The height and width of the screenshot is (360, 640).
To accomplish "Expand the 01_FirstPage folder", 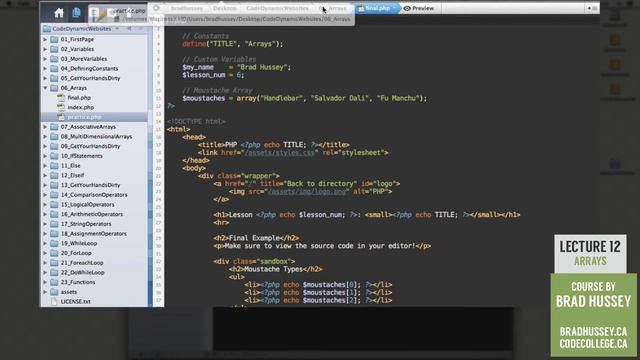I will coord(45,40).
